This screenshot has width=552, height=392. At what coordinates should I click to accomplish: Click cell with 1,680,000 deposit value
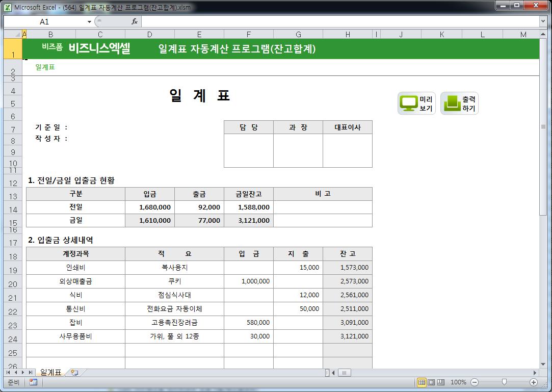[x=150, y=207]
